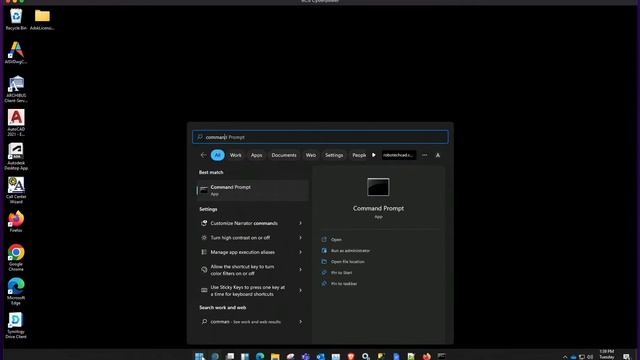This screenshot has height=360, width=640.
Task: Choose Run as administrator
Action: click(346, 251)
